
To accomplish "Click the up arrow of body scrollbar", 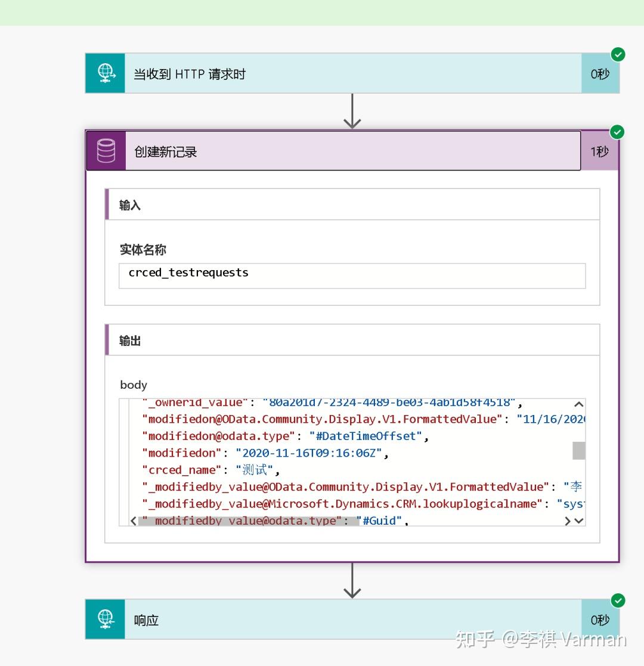I will pos(578,404).
